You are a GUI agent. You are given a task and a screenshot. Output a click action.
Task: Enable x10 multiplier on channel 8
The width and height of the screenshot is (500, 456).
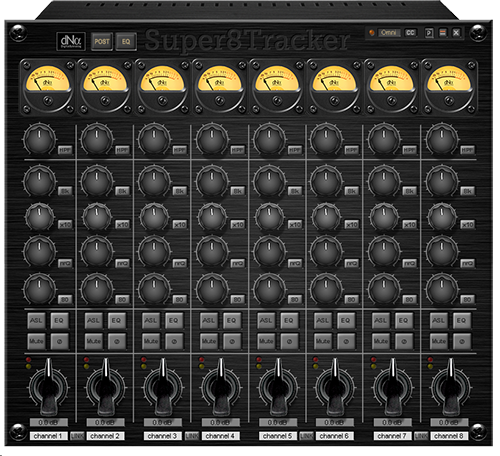(x=467, y=225)
